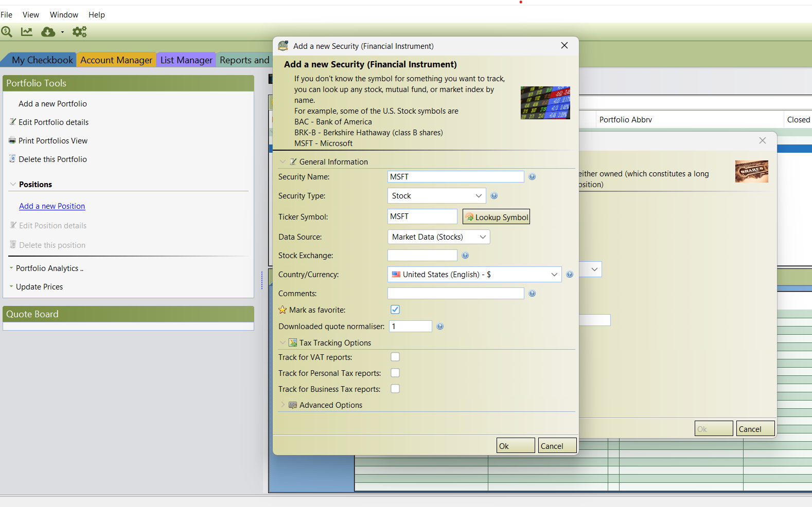Click the Add a new Position link
Image resolution: width=812 pixels, height=507 pixels.
[52, 206]
